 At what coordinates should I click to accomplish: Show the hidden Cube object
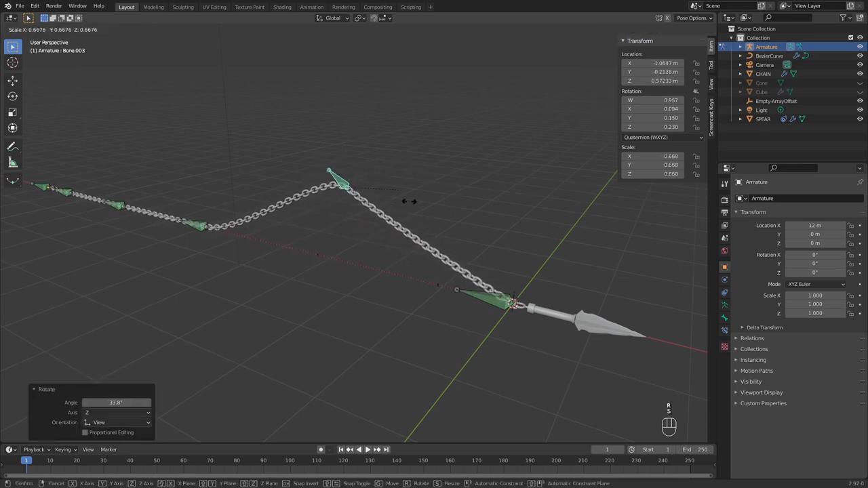[860, 92]
